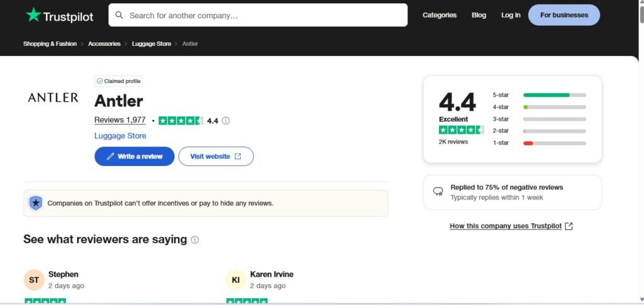Image resolution: width=644 pixels, height=305 pixels.
Task: Click reviewer name Karen Irvine
Action: tap(272, 274)
